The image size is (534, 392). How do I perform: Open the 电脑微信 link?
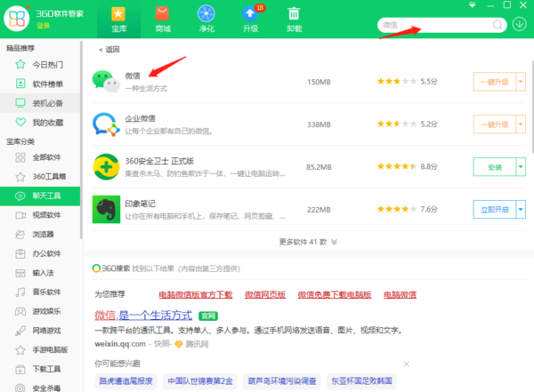pos(400,295)
